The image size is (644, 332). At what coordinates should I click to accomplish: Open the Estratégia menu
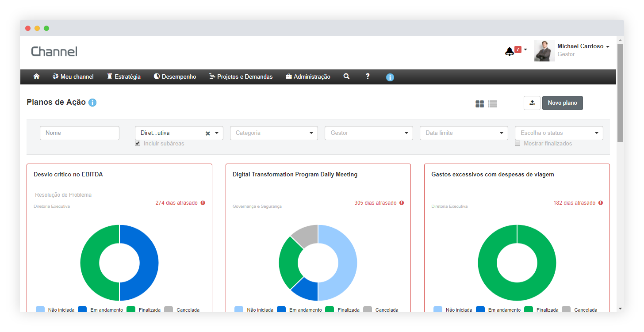(x=123, y=76)
